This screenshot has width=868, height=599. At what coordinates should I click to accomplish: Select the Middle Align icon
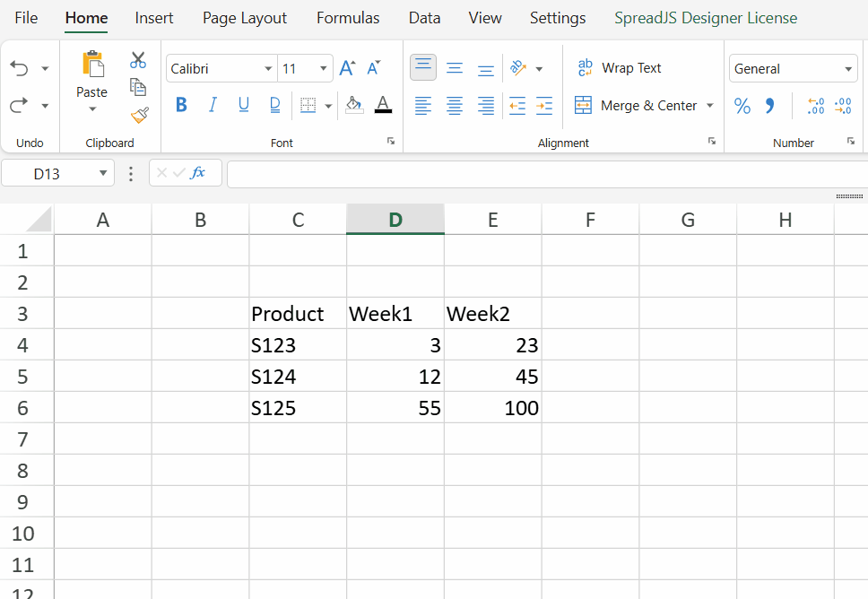pos(455,68)
